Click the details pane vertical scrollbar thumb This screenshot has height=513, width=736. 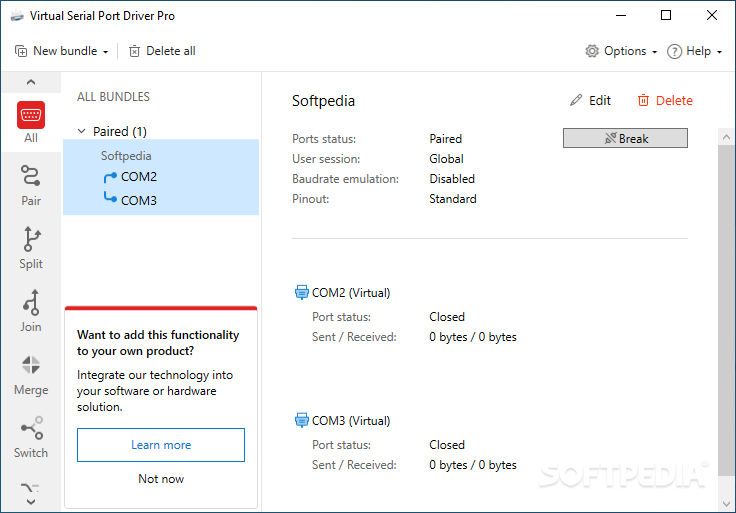[x=727, y=310]
